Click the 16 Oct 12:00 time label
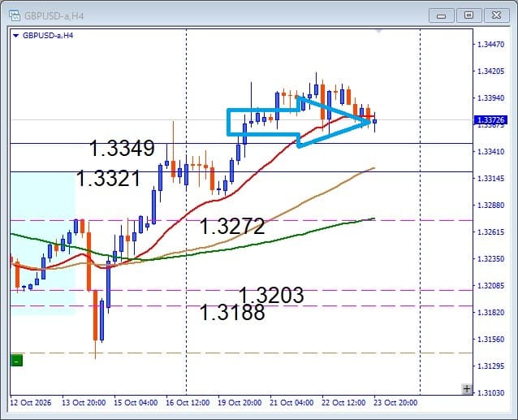The height and width of the screenshot is (420, 518). [188, 403]
